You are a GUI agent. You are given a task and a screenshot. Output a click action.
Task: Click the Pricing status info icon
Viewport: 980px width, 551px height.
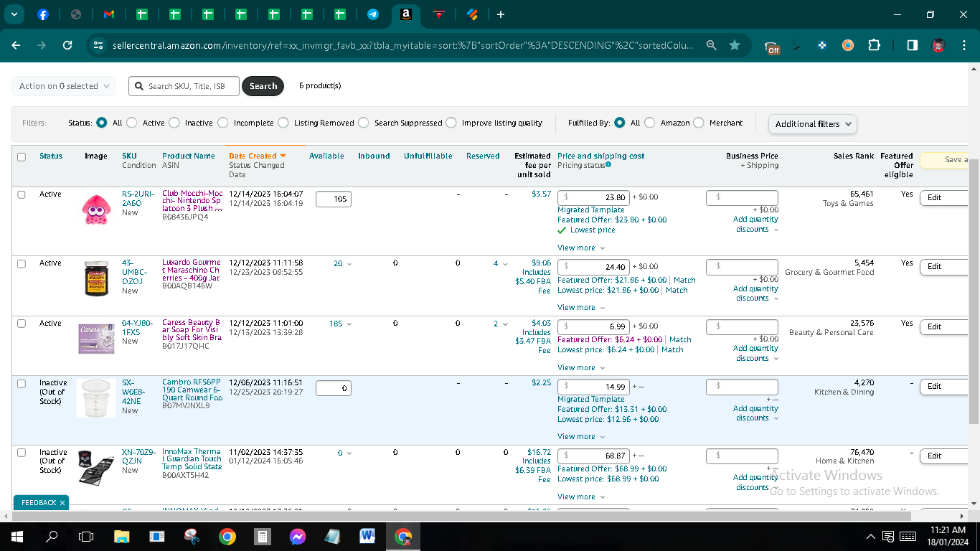coord(608,165)
